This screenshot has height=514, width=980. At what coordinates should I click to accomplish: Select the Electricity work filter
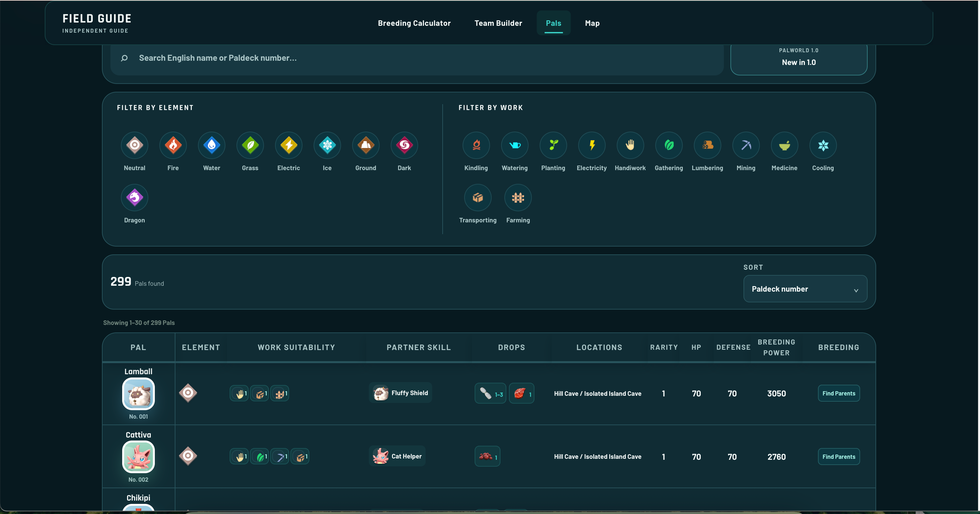(592, 145)
